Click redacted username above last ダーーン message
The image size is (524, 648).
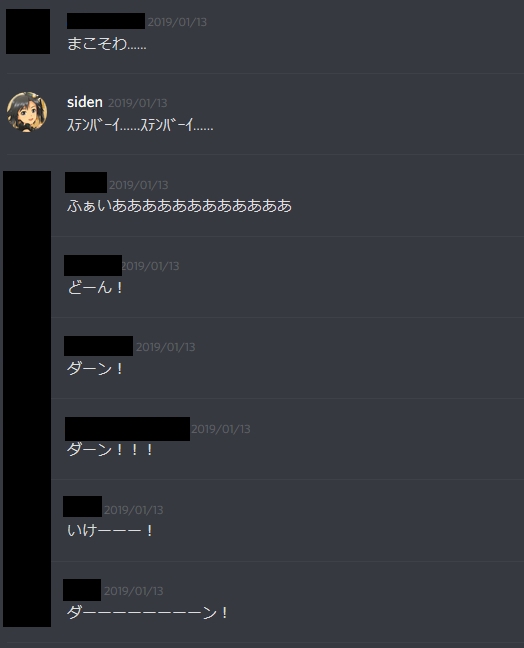pos(82,590)
